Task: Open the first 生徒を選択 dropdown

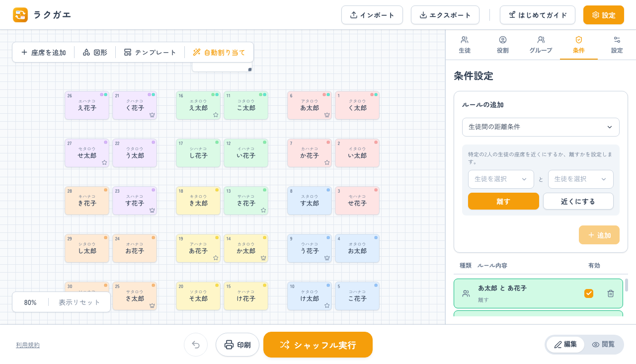Action: point(501,179)
